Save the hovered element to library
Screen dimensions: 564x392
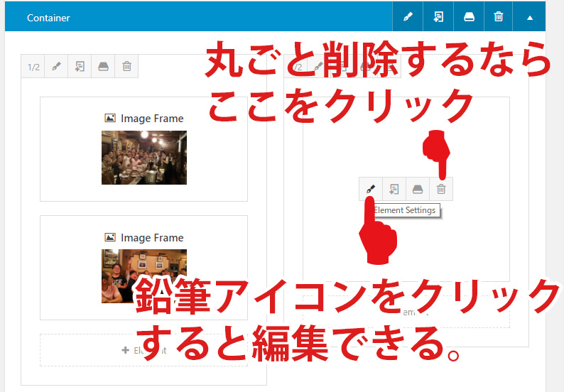pyautogui.click(x=418, y=189)
